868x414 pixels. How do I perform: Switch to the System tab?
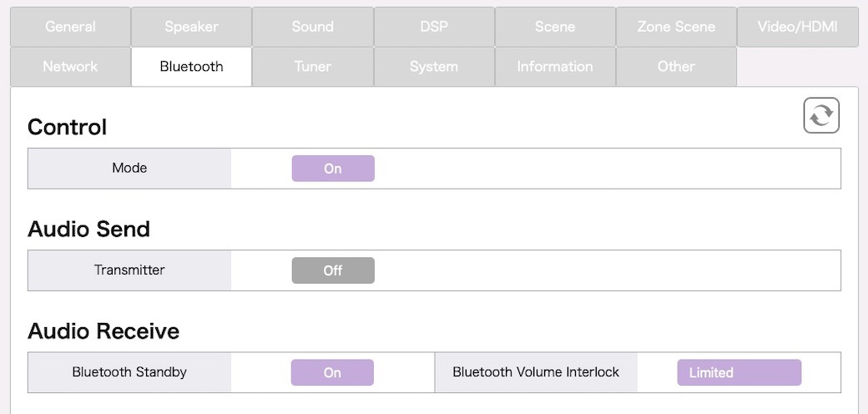(434, 67)
